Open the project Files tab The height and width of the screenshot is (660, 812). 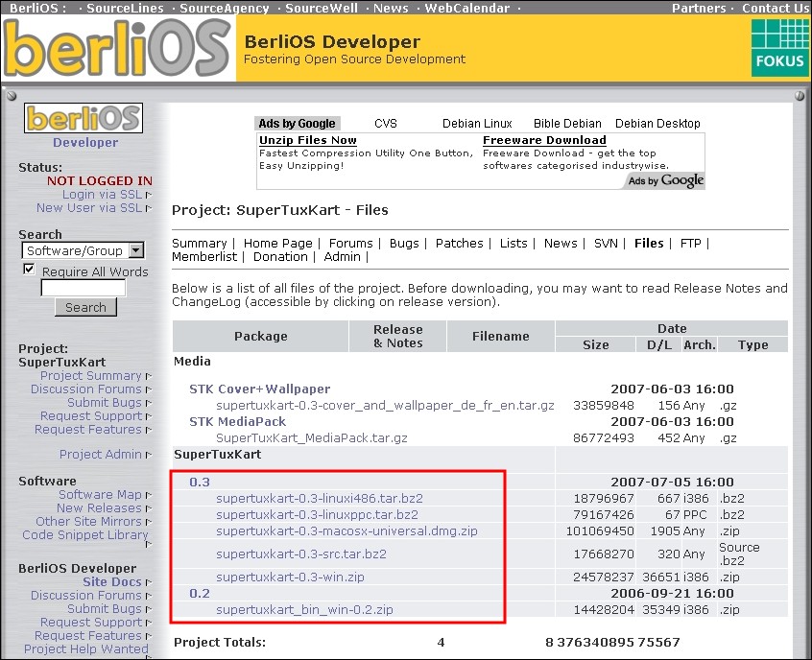649,244
